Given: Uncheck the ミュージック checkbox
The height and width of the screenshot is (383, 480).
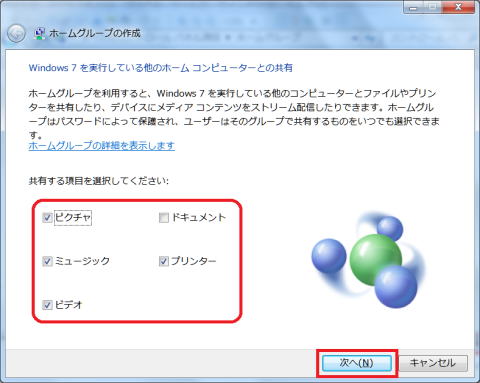Looking at the screenshot, I should point(47,261).
